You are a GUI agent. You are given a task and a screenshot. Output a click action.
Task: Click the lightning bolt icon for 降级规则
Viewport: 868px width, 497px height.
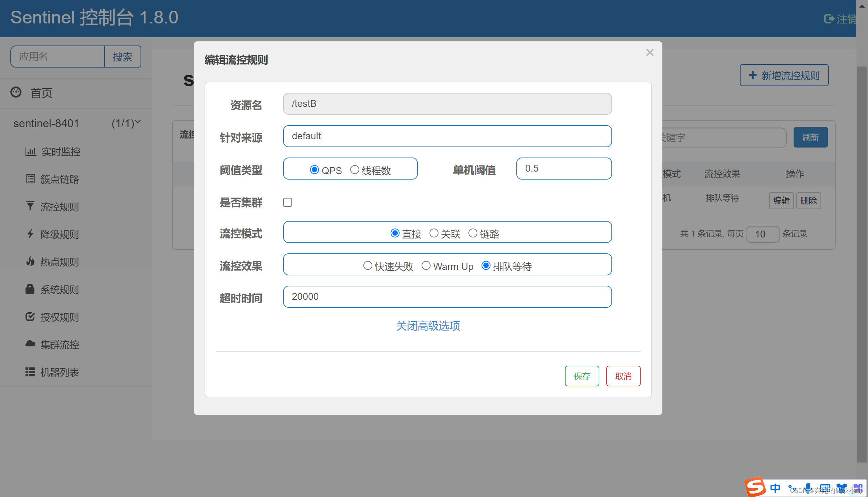pyautogui.click(x=30, y=234)
